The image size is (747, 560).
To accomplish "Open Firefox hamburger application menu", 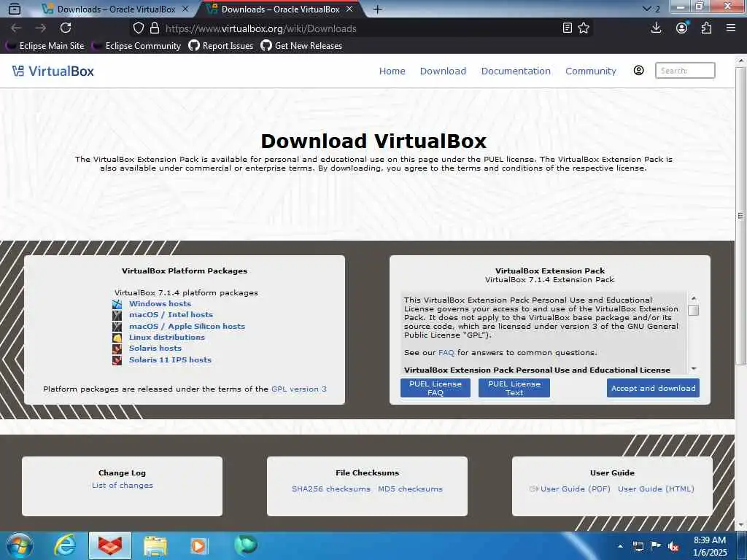I will tap(731, 28).
